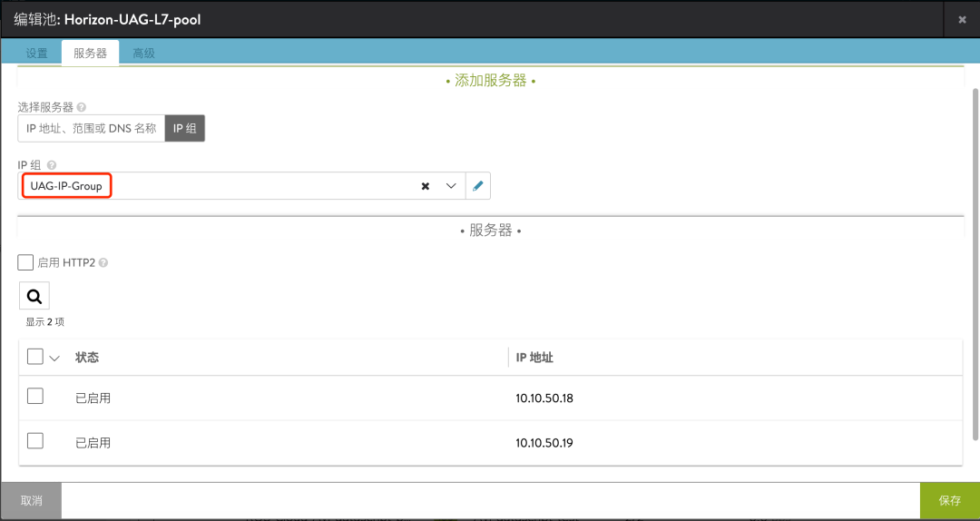Select the IP 组 mode button

point(185,128)
